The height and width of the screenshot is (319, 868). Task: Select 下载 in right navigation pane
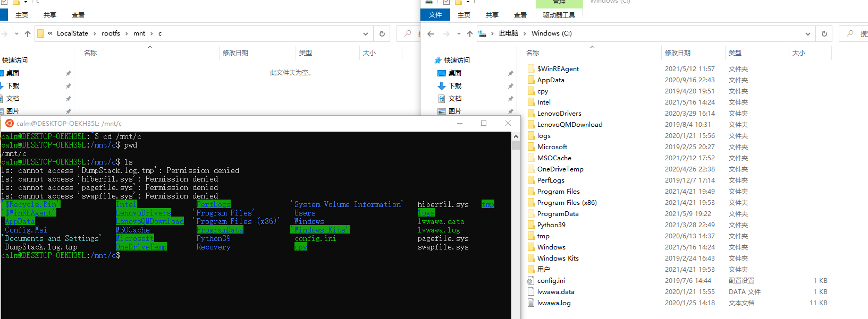[x=455, y=86]
